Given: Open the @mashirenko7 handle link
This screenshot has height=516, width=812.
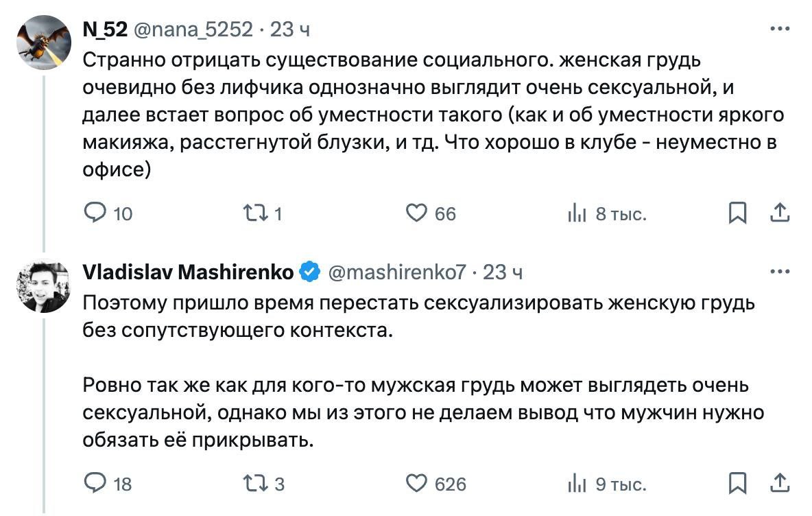Looking at the screenshot, I should (x=398, y=272).
